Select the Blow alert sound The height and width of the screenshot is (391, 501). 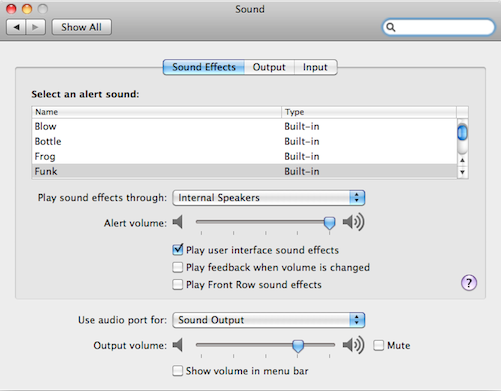click(x=244, y=126)
